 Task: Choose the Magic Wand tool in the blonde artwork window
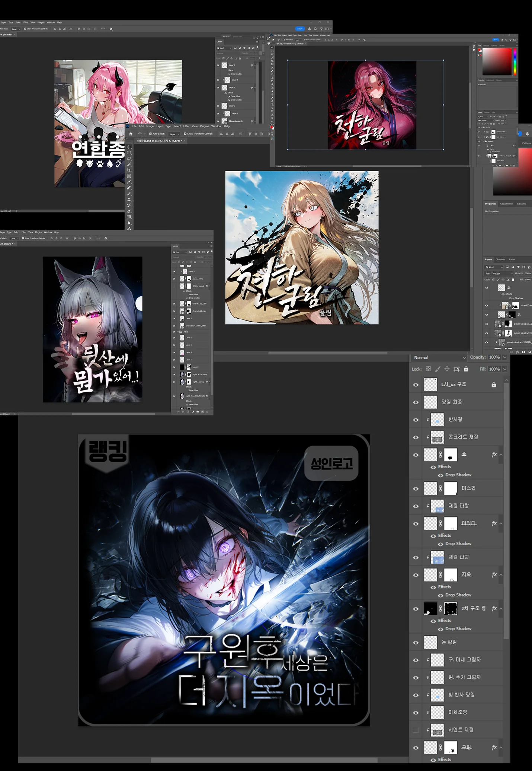129,164
